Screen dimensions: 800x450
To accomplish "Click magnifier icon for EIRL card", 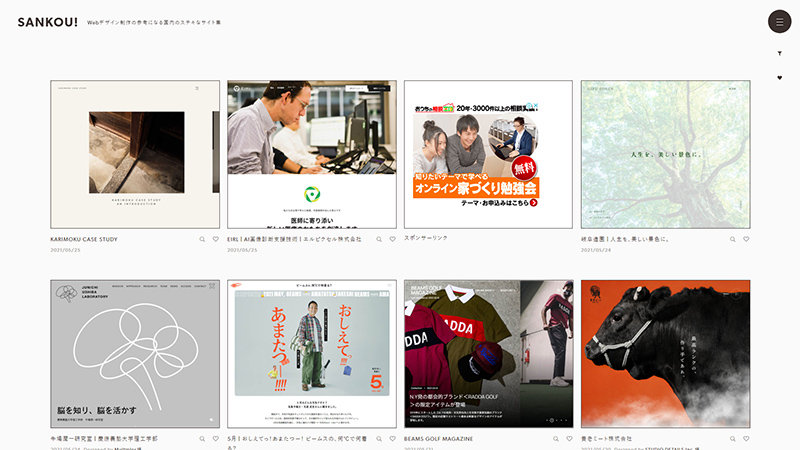I will [379, 239].
